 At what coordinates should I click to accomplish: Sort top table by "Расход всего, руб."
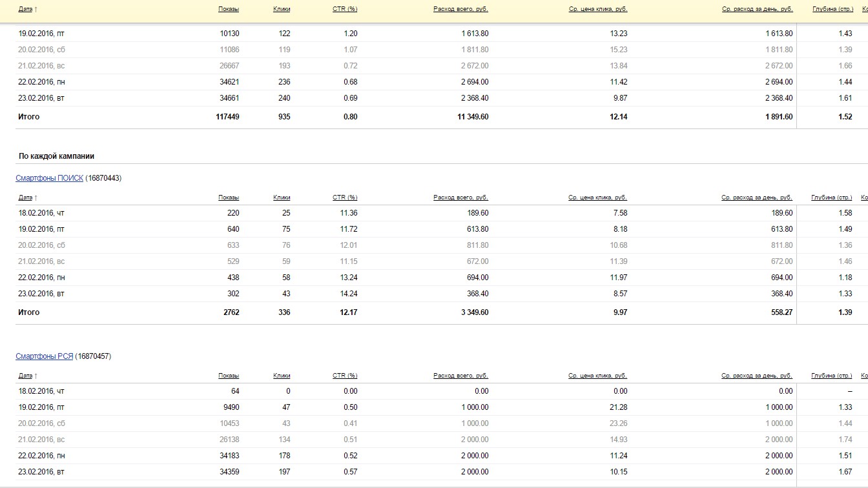(460, 10)
